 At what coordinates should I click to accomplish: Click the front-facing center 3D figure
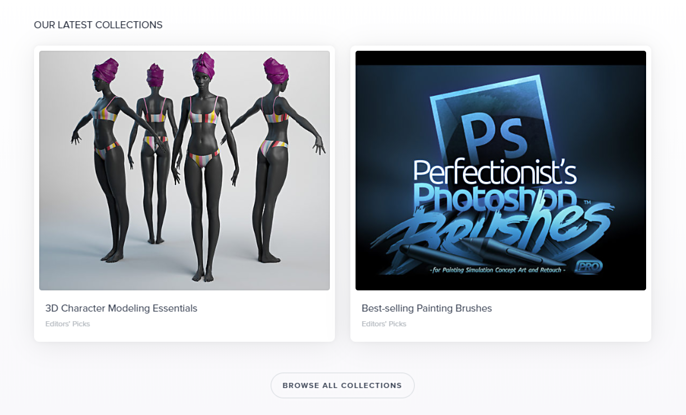pos(204,166)
